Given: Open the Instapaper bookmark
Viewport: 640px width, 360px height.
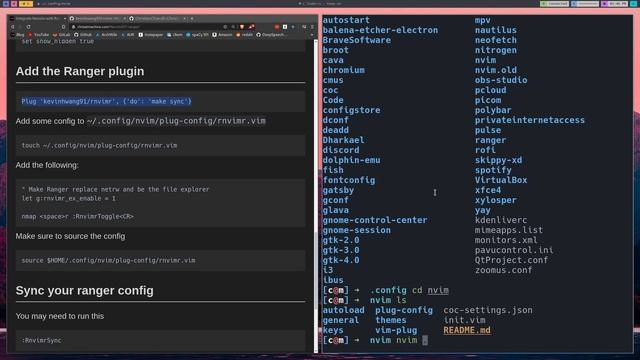Looking at the screenshot, I should tap(151, 35).
